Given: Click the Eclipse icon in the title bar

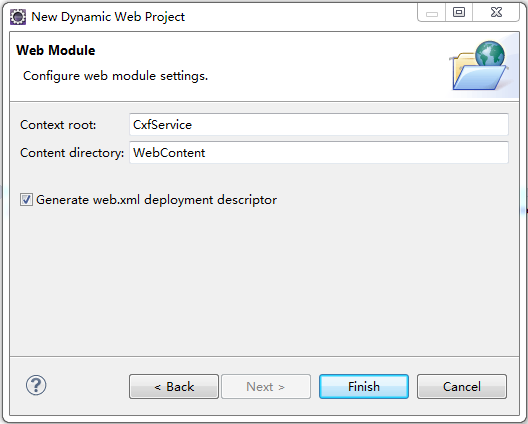Looking at the screenshot, I should click(x=18, y=17).
